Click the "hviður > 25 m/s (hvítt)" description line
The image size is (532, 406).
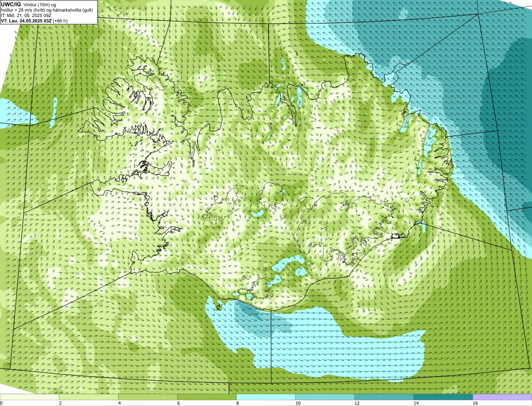point(47,10)
